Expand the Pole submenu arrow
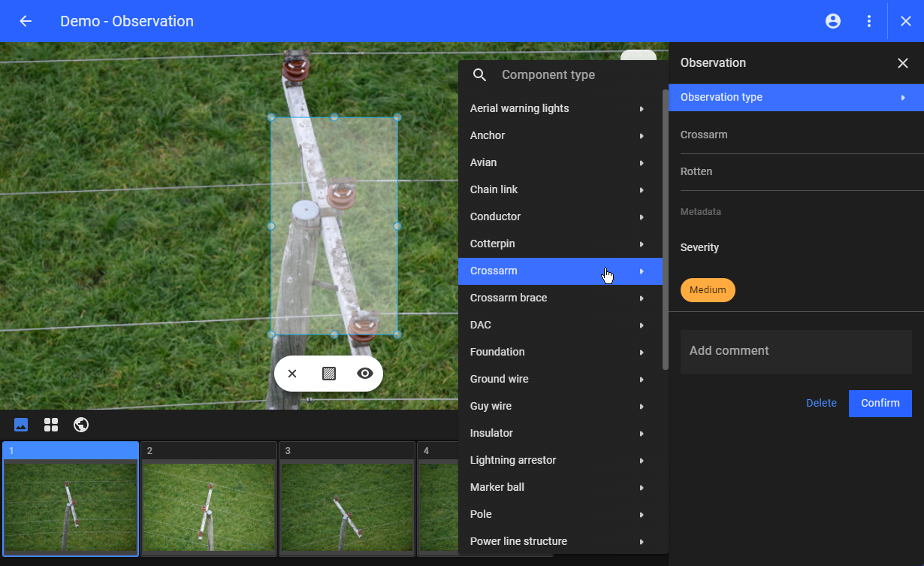 click(642, 515)
